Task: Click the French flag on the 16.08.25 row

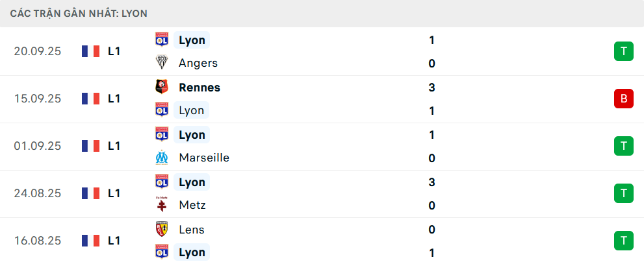Action: click(x=90, y=241)
